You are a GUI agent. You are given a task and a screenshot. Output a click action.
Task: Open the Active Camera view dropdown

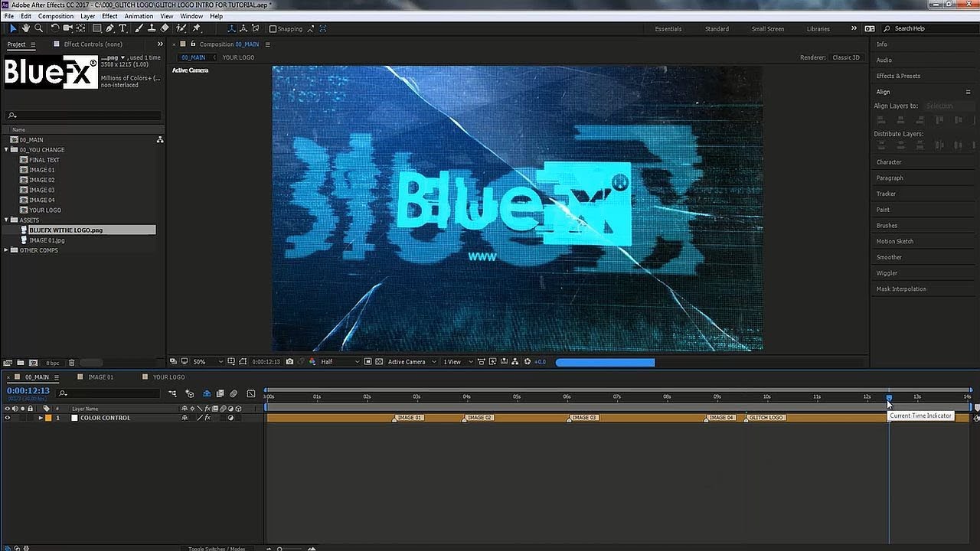click(x=412, y=362)
